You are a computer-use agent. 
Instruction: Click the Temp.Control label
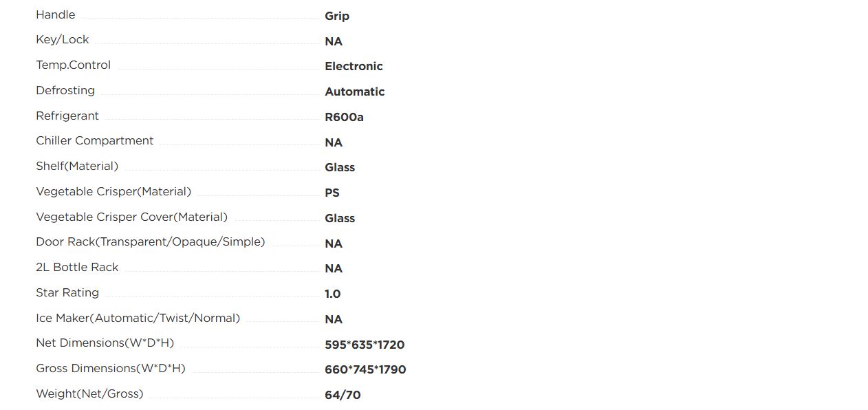pyautogui.click(x=73, y=65)
